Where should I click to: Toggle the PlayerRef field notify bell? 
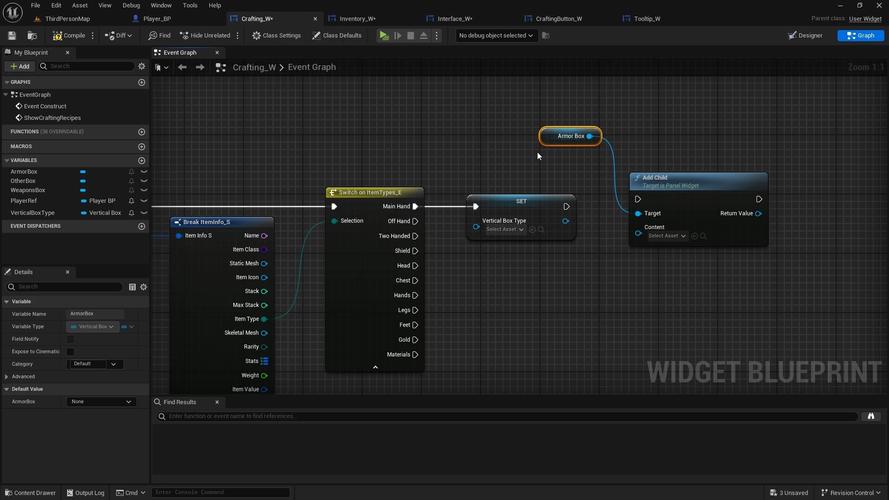click(132, 201)
